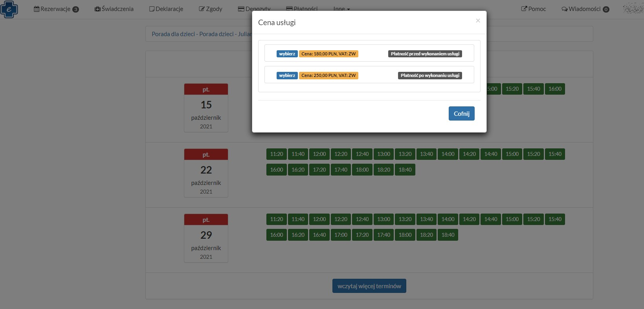Click the Porada dla dzieci breadcrumb link
Screen dimensions: 644x309
tap(173, 34)
